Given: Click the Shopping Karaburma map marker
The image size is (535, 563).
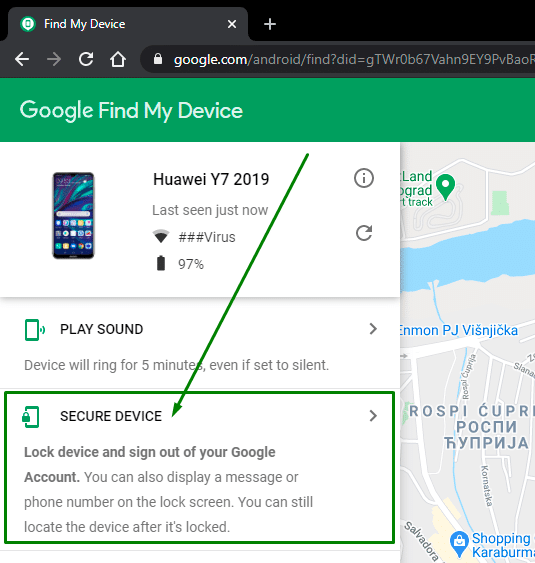Looking at the screenshot, I should coord(459,544).
